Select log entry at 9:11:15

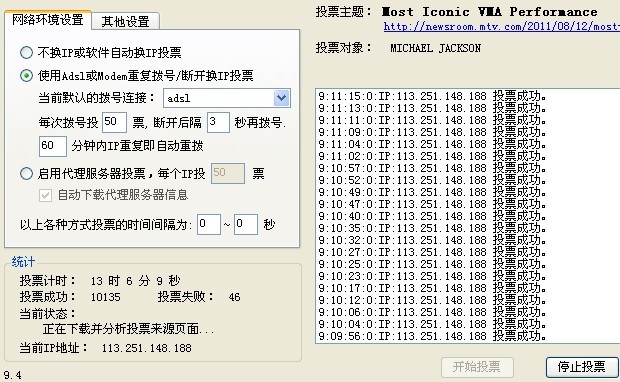point(432,96)
